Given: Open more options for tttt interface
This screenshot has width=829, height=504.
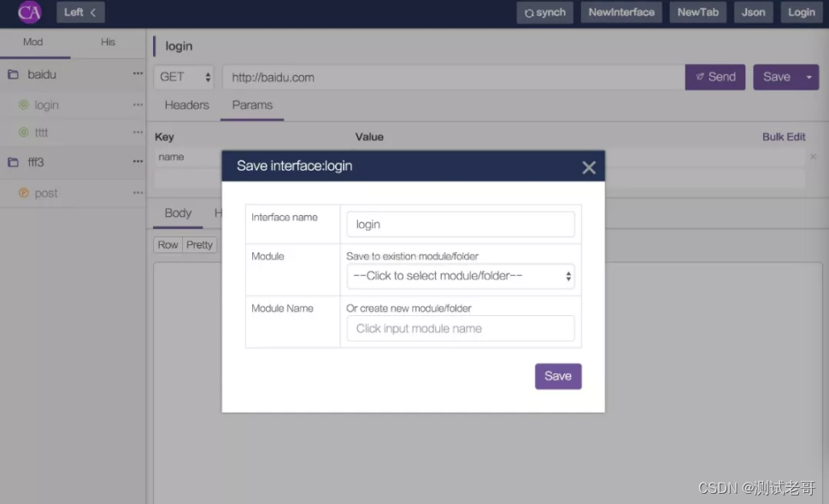Looking at the screenshot, I should point(138,132).
